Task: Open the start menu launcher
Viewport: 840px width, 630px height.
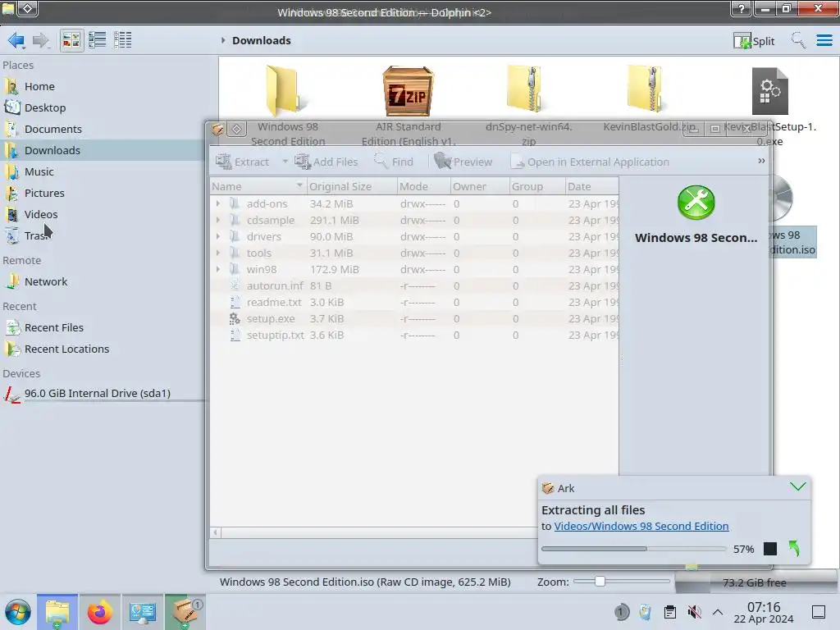Action: pyautogui.click(x=18, y=612)
